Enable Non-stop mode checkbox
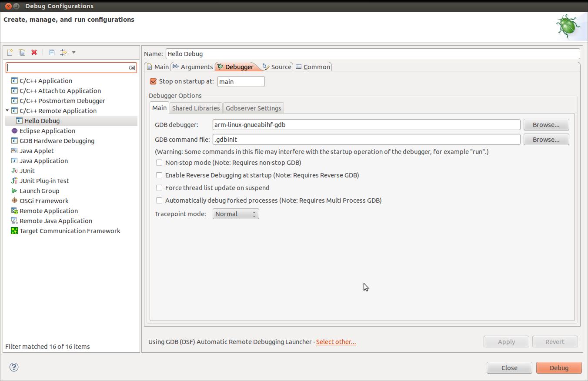The height and width of the screenshot is (381, 588). (159, 163)
